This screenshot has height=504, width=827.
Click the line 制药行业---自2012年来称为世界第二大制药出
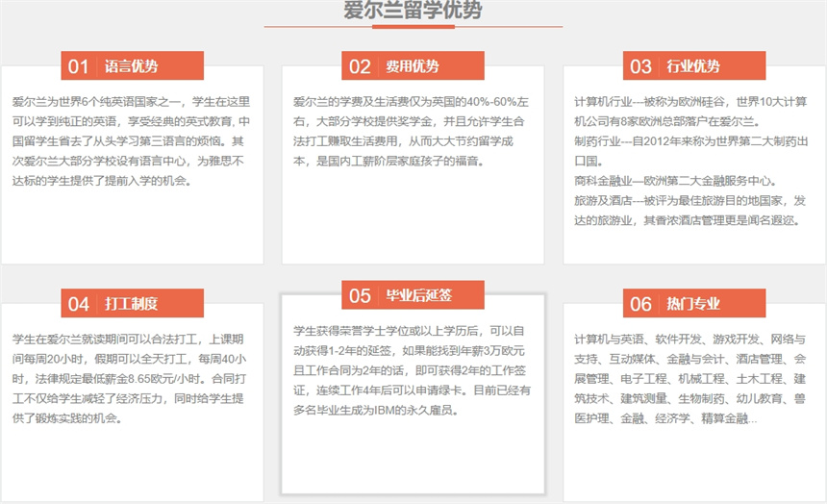[x=691, y=141]
